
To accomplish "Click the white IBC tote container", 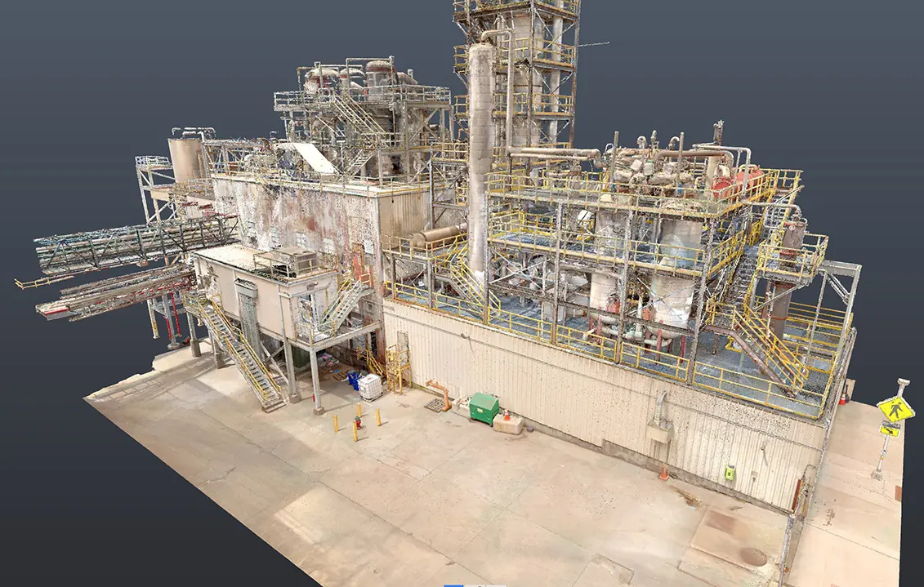I will pos(370,387).
